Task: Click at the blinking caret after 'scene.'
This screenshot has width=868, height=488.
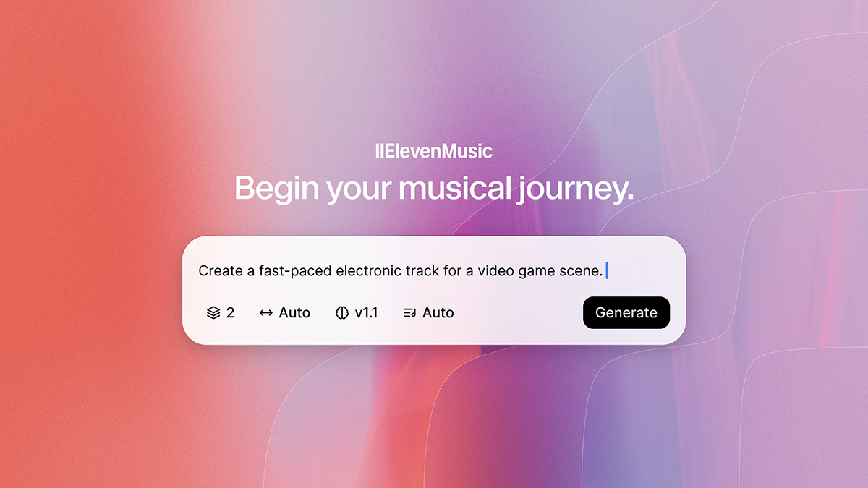Action: pyautogui.click(x=607, y=271)
